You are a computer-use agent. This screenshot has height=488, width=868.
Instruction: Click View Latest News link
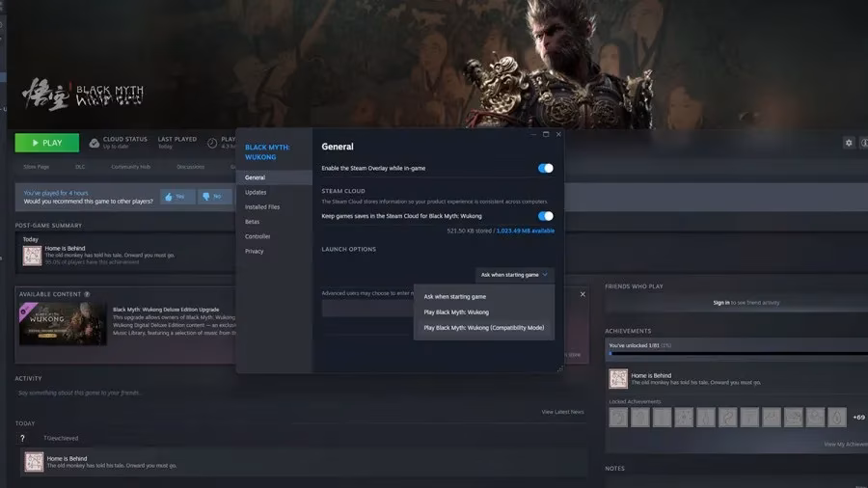[x=562, y=412]
